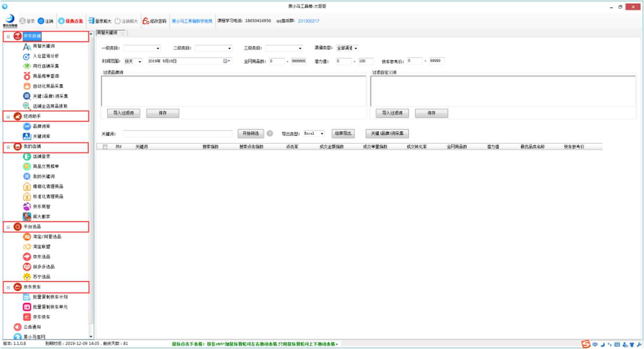Viewport: 644px width, 349px height.
Task: Open the 二级类目 dropdown
Action: [x=230, y=48]
